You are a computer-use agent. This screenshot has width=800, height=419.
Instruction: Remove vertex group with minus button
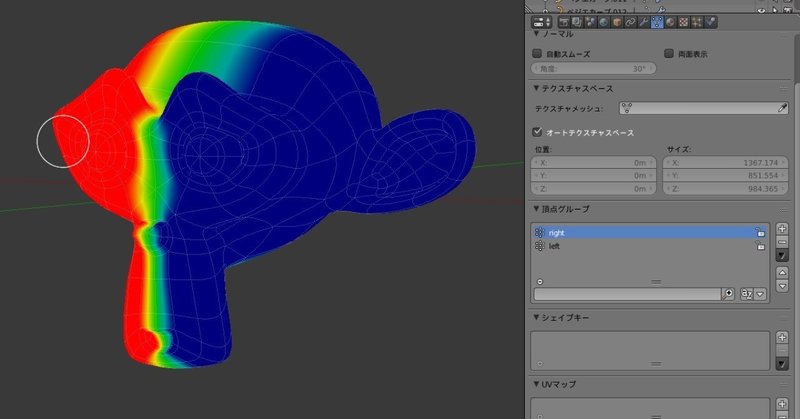pyautogui.click(x=782, y=241)
